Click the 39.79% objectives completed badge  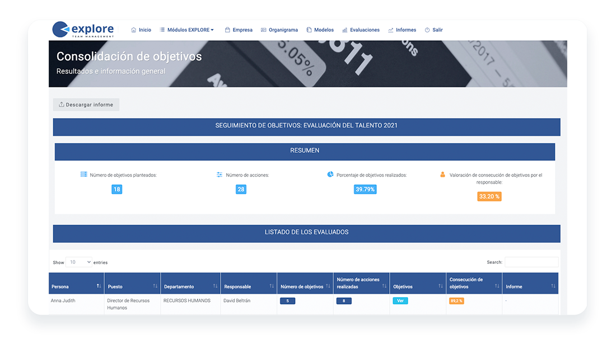[365, 189]
